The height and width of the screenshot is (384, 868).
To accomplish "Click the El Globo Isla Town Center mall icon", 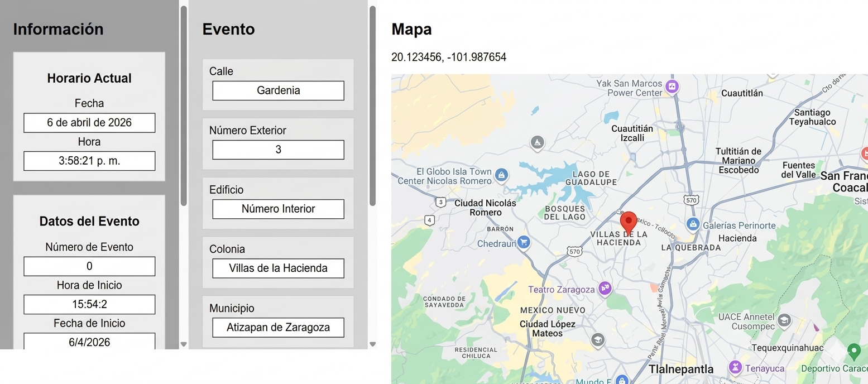I will coord(501,176).
